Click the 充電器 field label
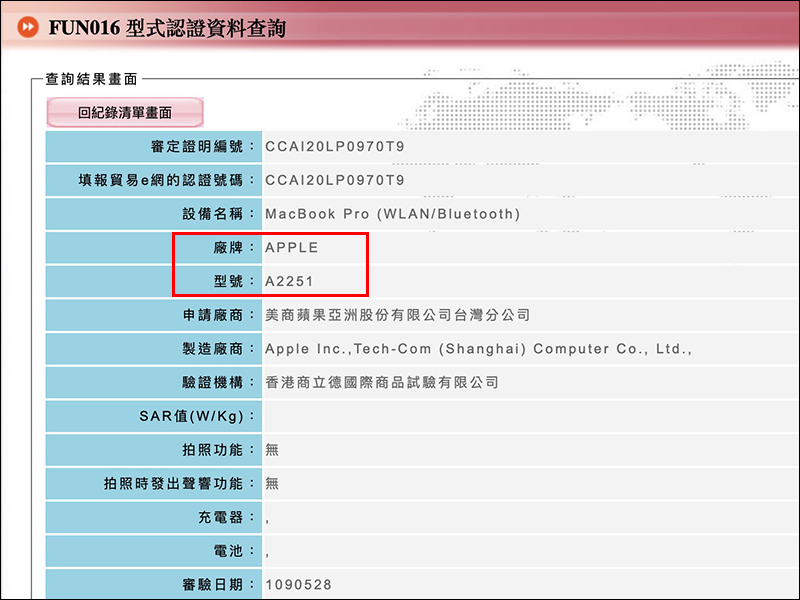 point(226,517)
